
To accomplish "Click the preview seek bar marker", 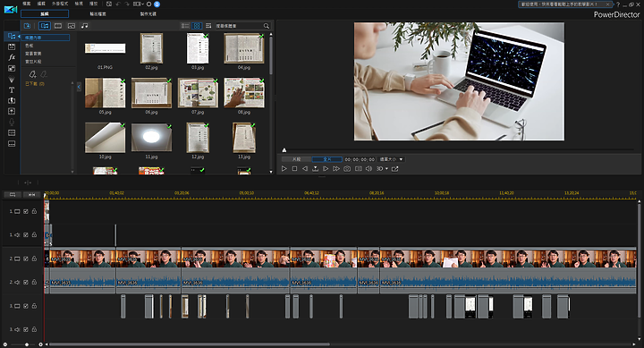I will tap(284, 150).
